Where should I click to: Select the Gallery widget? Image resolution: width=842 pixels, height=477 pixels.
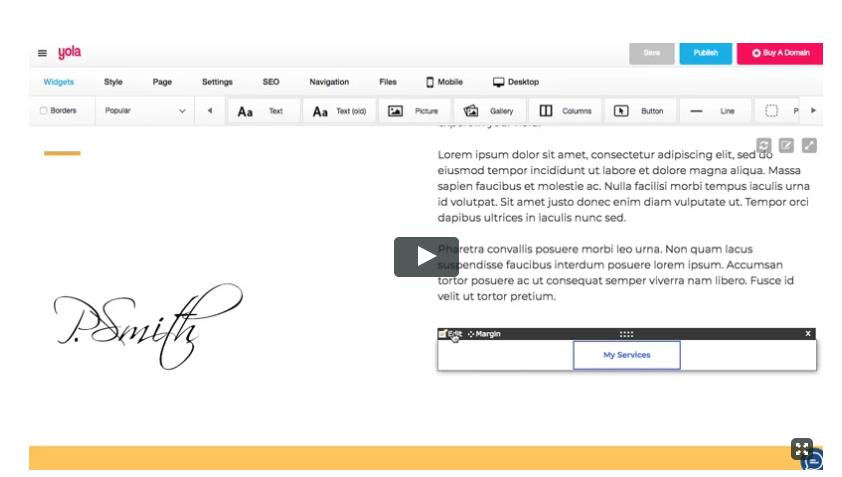[x=489, y=111]
